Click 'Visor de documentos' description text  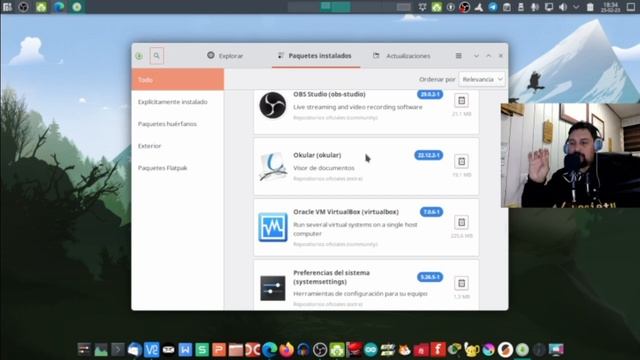pyautogui.click(x=324, y=168)
